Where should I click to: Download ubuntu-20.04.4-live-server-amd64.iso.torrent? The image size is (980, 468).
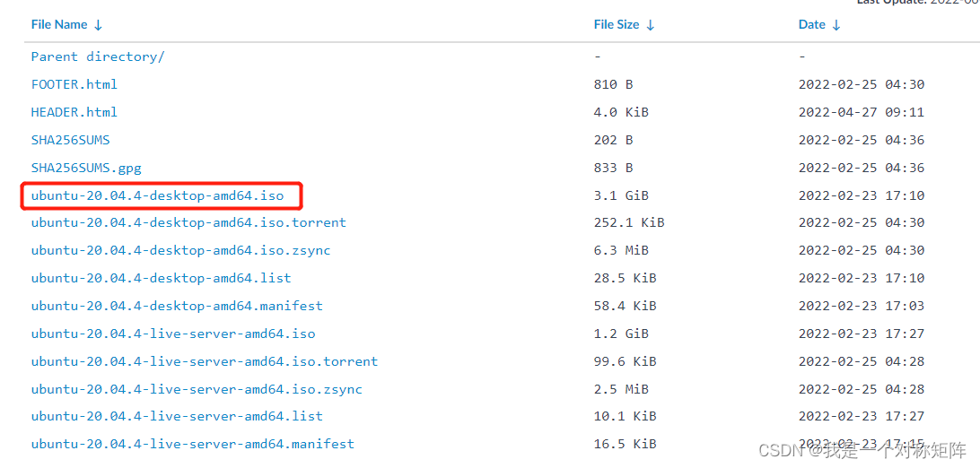(x=205, y=361)
